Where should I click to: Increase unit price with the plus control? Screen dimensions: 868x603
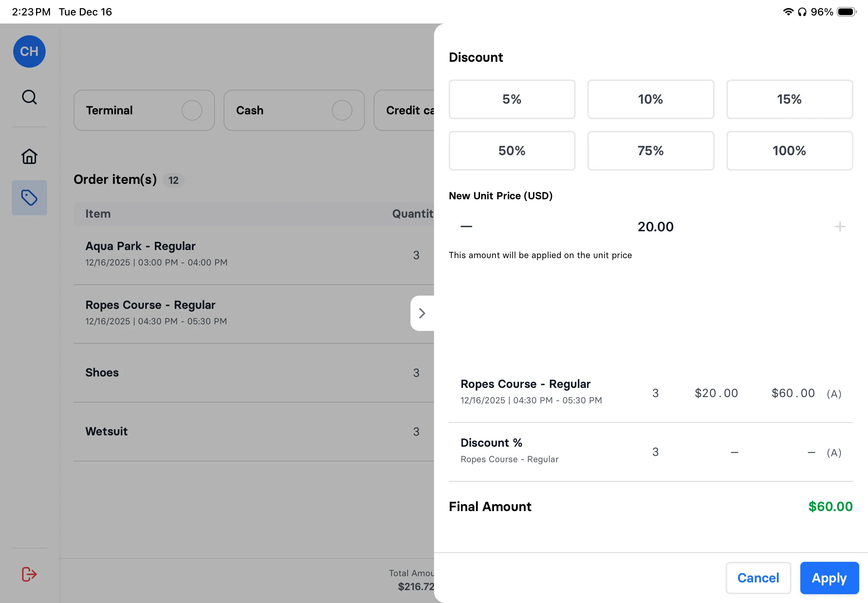coord(840,226)
